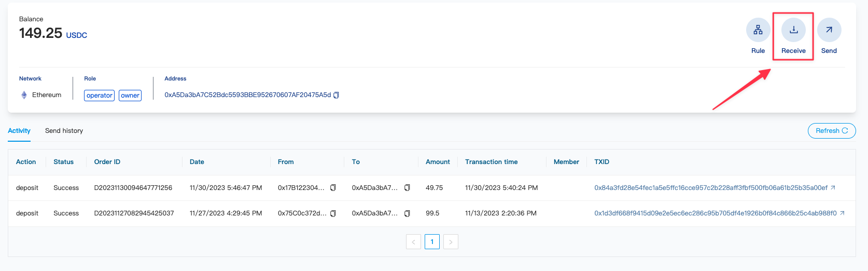Refresh the activity list
Image resolution: width=868 pixels, height=271 pixels.
[831, 131]
